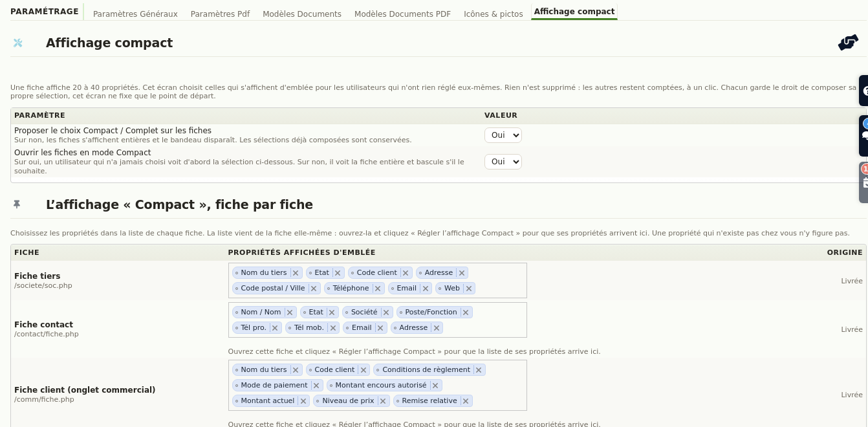The height and width of the screenshot is (427, 868).
Task: Remove the 'Nom du tiers' tag from Fiche tiers
Action: 296,273
